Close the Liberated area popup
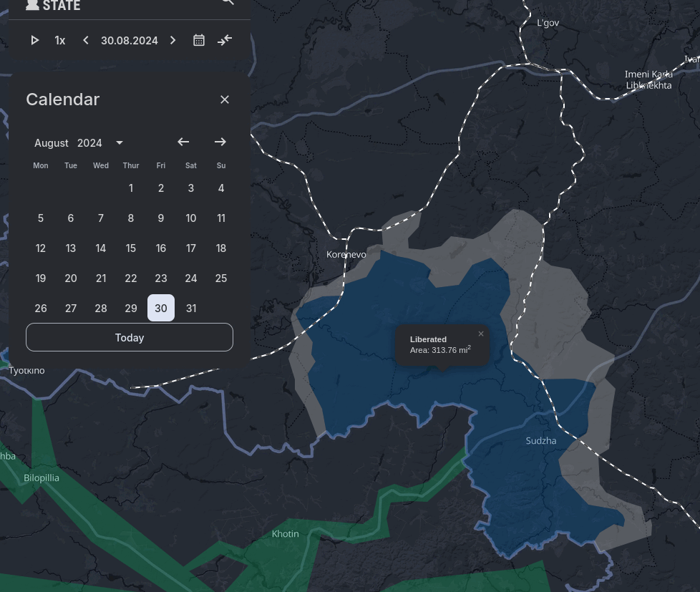700x592 pixels. pos(481,334)
